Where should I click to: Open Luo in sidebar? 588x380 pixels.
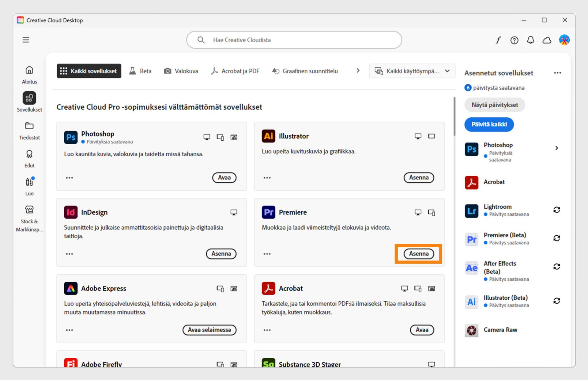coord(29,187)
